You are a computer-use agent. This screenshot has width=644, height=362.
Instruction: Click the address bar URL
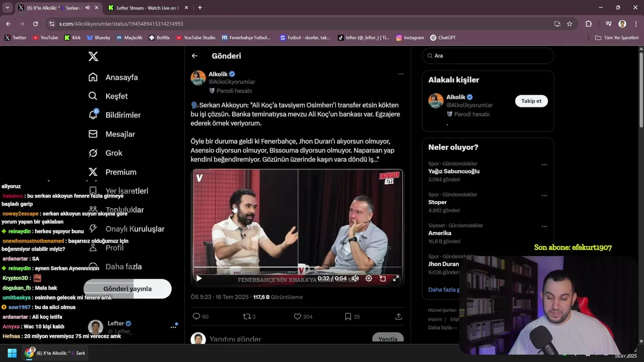[121, 24]
